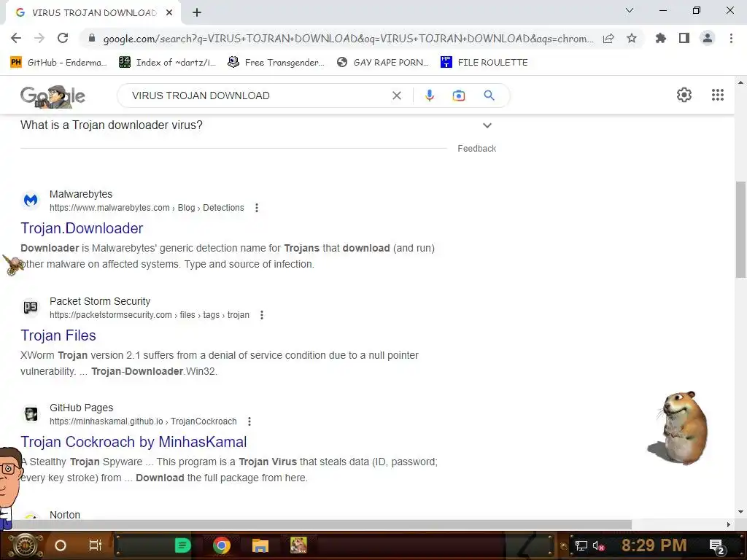The width and height of the screenshot is (747, 560).
Task: Click the Malwarebytes site name
Action: pyautogui.click(x=81, y=194)
